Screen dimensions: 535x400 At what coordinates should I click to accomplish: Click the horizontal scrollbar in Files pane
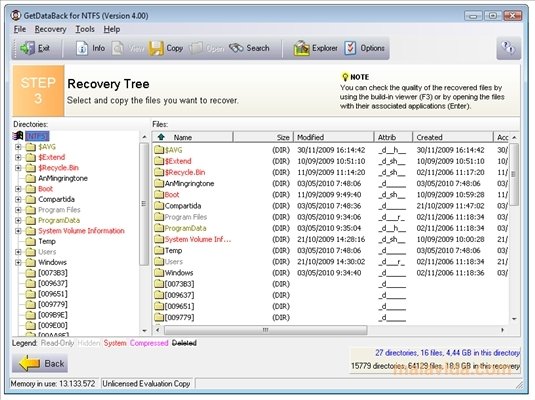pos(265,330)
